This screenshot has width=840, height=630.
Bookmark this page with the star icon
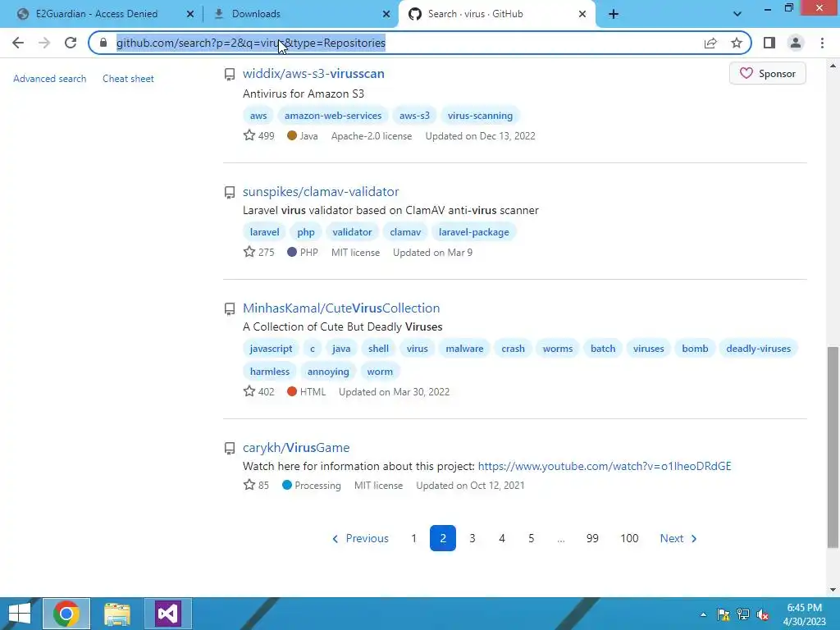[737, 43]
